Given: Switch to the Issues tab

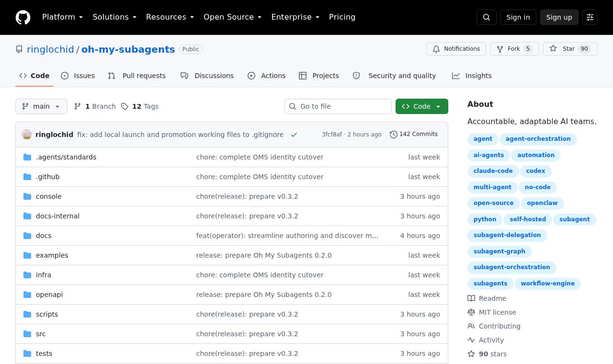Looking at the screenshot, I should (x=78, y=76).
